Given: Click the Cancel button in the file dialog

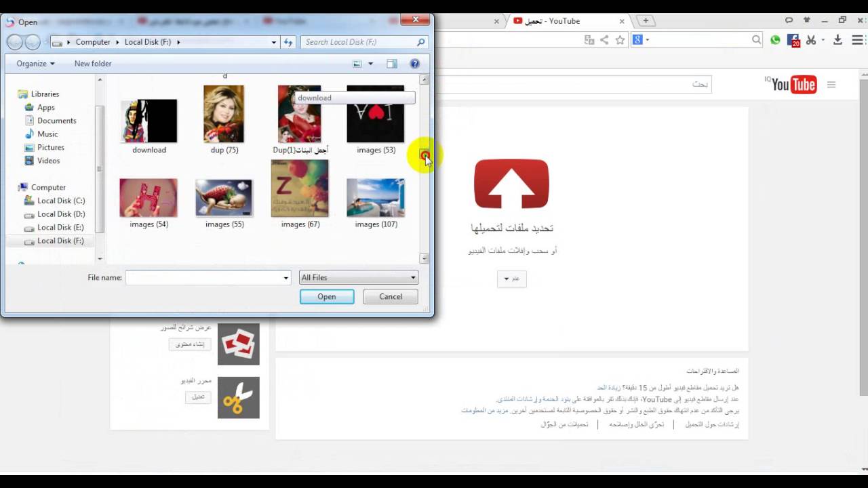Looking at the screenshot, I should click(391, 296).
